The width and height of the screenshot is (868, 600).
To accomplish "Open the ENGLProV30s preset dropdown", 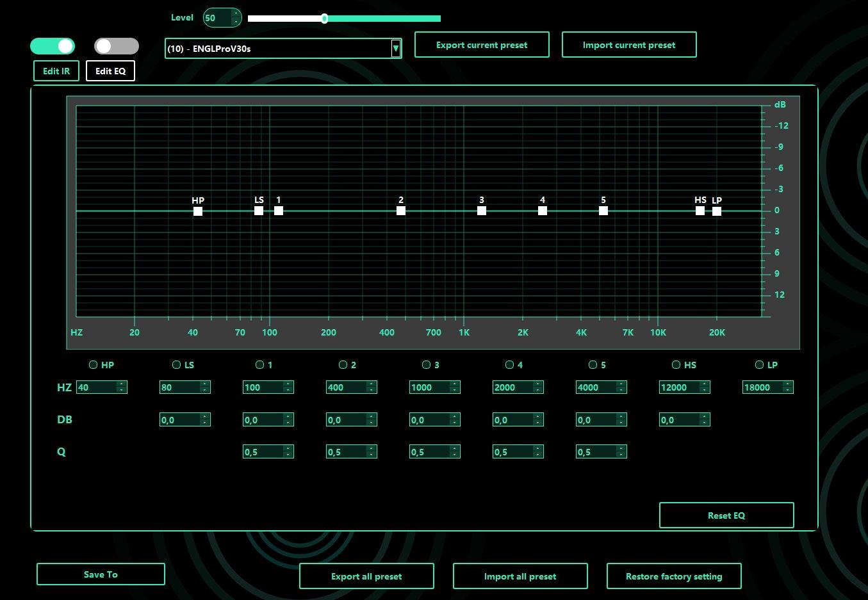I will (396, 49).
